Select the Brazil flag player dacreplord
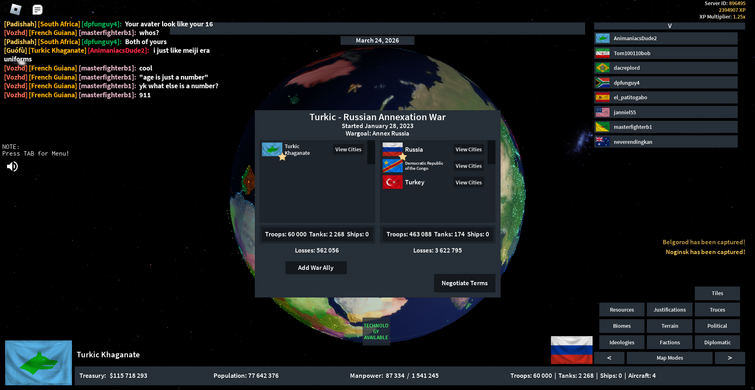The width and height of the screenshot is (755, 390). (666, 68)
